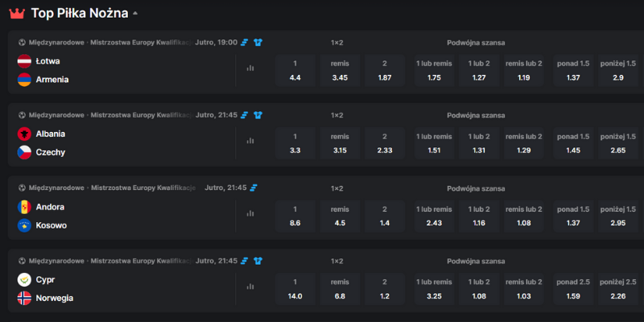Select 'ponad 2.5' odds 1.59 for Cypr–Norwegia
644x322 pixels.
[x=573, y=289]
